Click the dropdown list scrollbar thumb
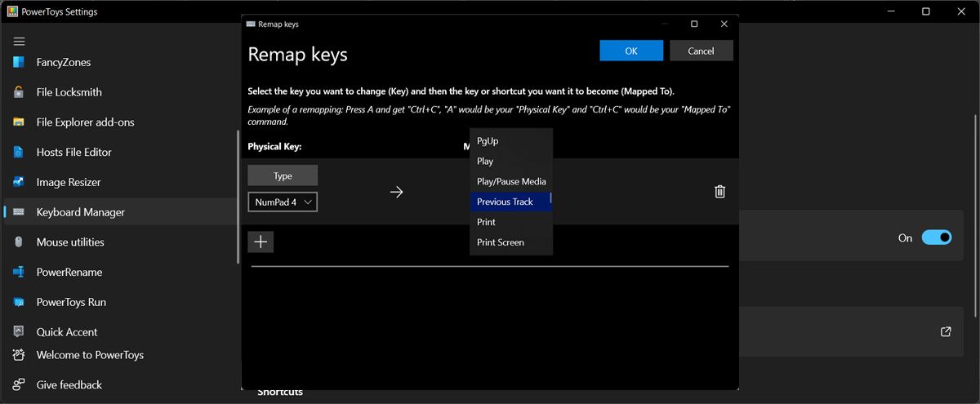This screenshot has height=404, width=980. tap(550, 198)
